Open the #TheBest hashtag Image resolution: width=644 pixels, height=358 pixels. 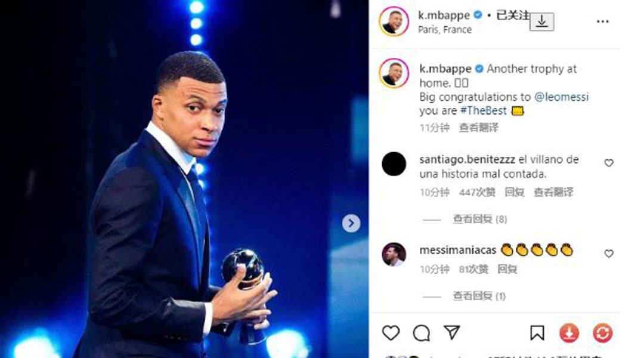(x=483, y=111)
